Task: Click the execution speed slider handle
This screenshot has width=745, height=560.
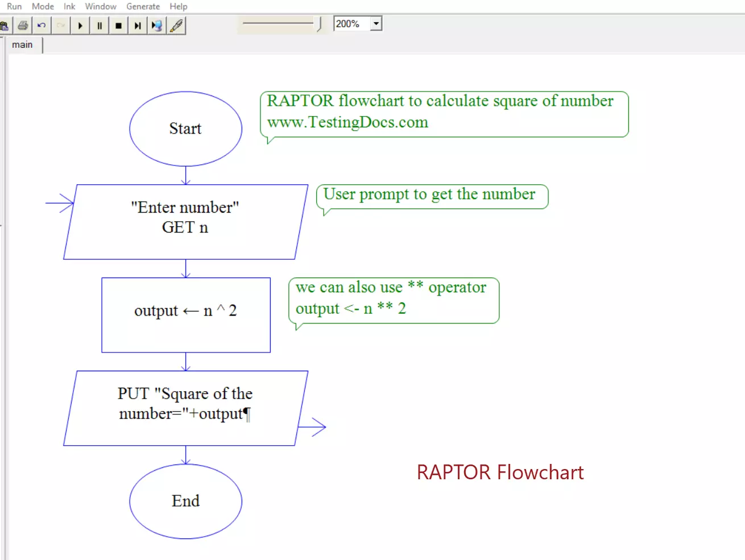Action: [318, 24]
